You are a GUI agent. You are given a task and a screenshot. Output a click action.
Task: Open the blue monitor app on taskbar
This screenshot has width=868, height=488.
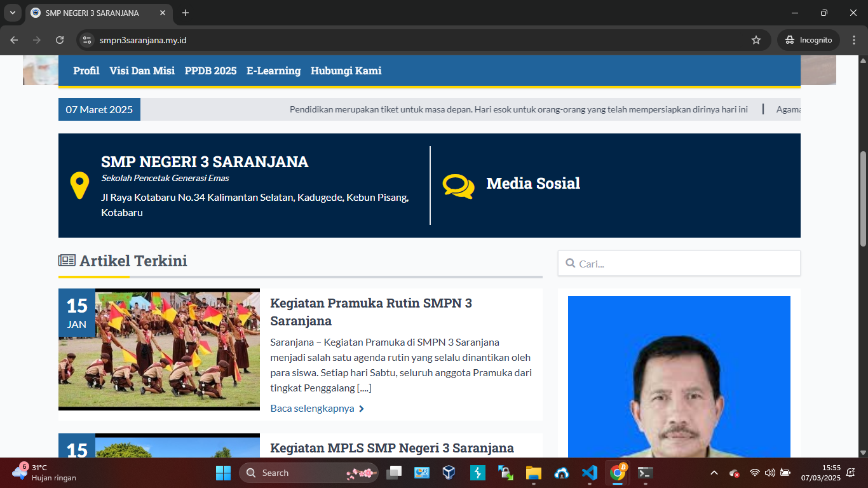pos(422,473)
